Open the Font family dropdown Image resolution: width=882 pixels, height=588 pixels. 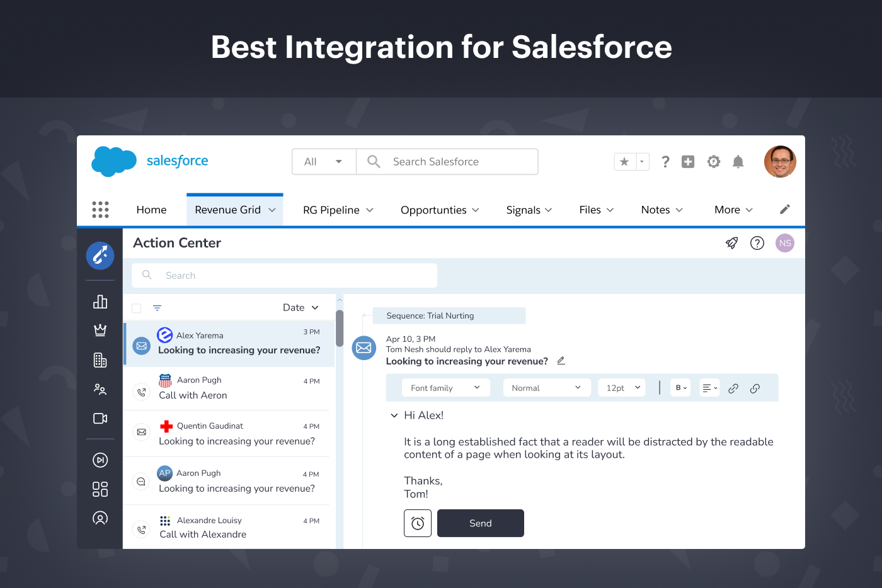[x=445, y=387]
